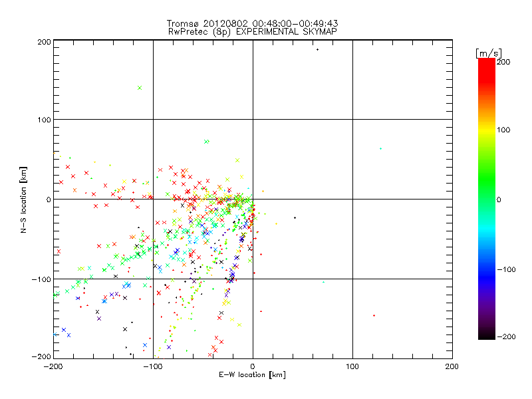Click the [m/s] colorbar unit label
Image resolution: width=532 pixels, height=399 pixels.
487,52
